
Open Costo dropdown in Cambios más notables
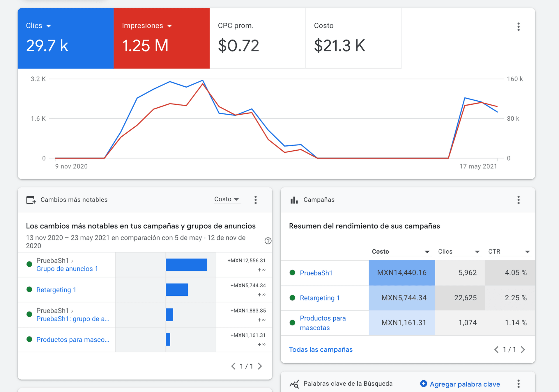point(227,199)
